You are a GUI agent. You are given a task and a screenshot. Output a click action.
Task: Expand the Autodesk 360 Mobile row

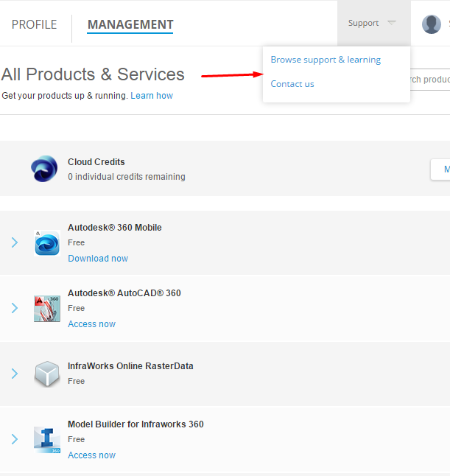(15, 242)
